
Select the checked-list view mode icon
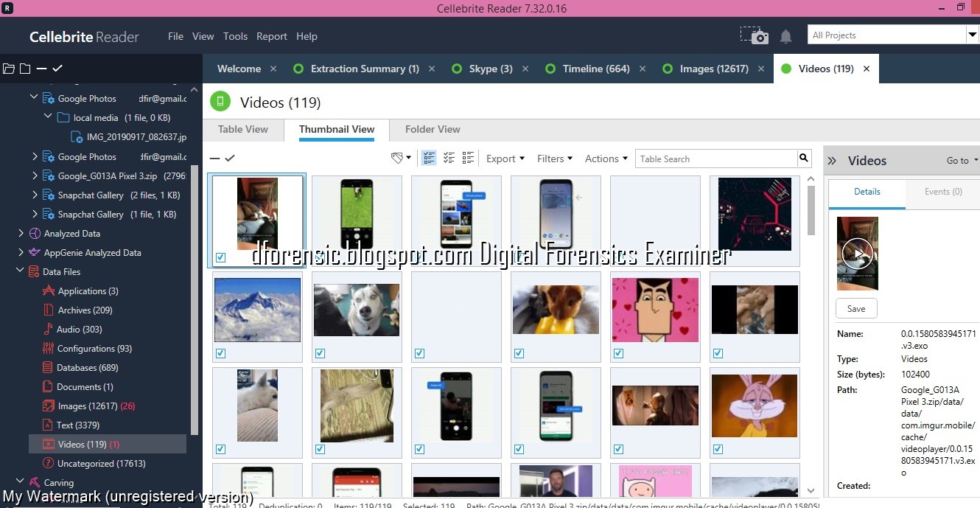coord(449,158)
